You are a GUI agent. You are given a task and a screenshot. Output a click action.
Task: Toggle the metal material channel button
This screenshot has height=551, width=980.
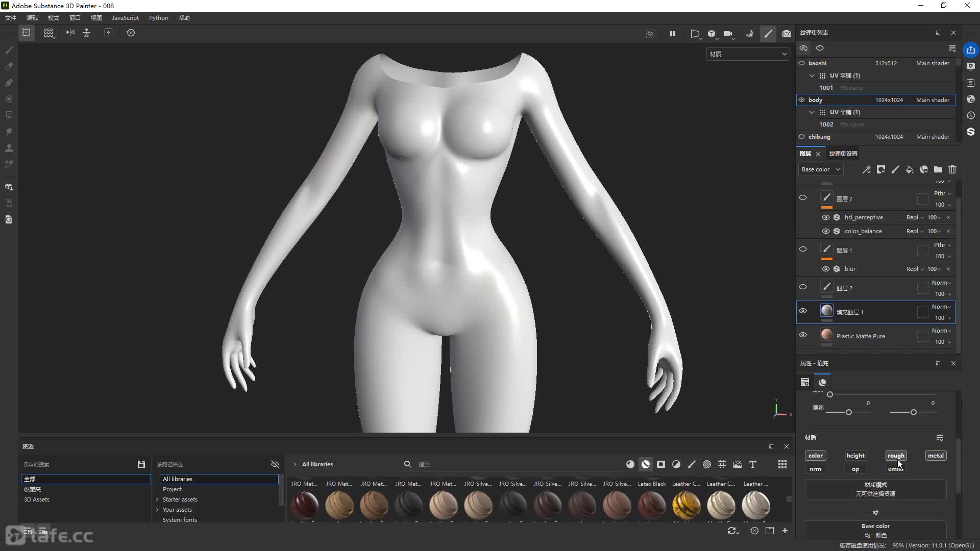(936, 456)
